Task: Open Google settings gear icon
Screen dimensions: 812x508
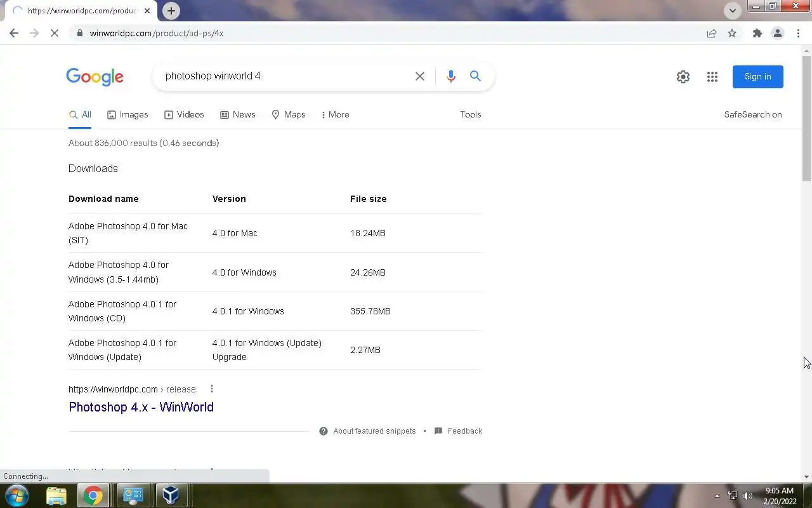Action: coord(683,77)
